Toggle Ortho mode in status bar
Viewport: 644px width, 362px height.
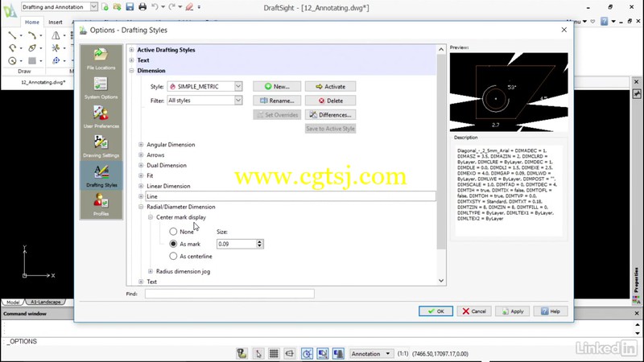pos(290,353)
